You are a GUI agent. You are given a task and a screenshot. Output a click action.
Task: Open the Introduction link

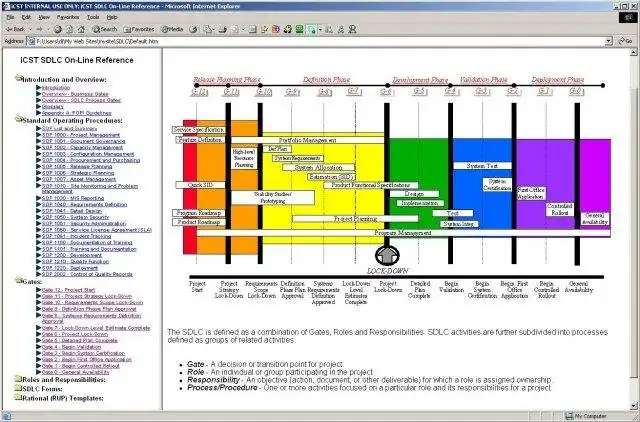point(56,88)
